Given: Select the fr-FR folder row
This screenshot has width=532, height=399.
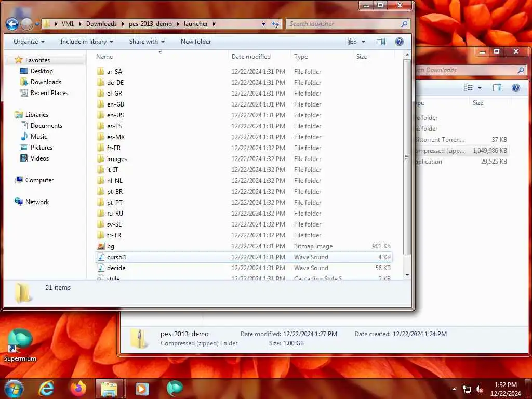Looking at the screenshot, I should tap(244, 148).
